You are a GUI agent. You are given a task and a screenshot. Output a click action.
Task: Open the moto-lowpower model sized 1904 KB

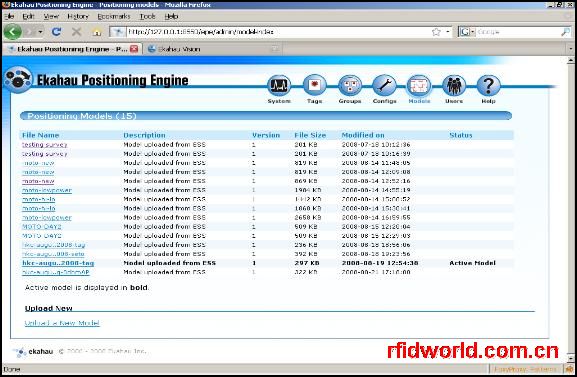click(x=47, y=190)
